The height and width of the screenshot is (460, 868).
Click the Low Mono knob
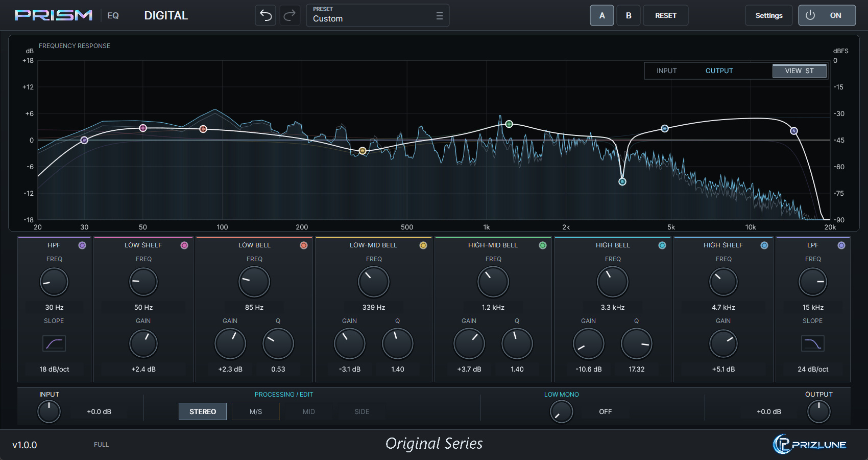coord(562,411)
